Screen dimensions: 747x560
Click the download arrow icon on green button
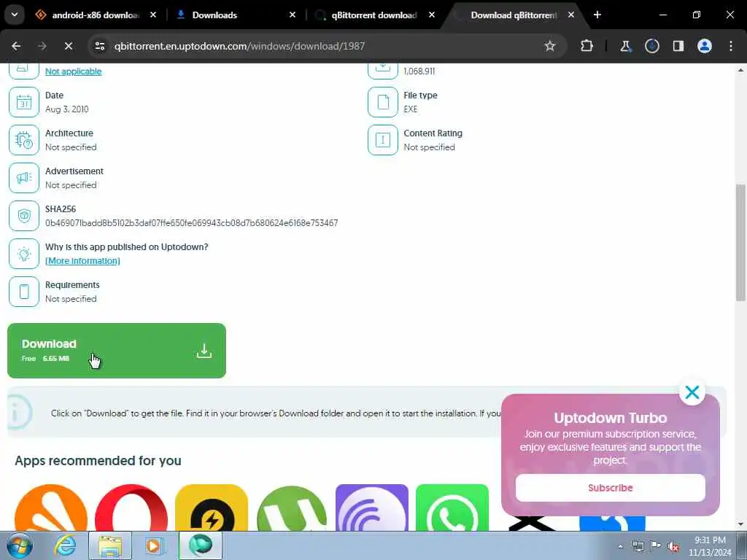click(204, 351)
